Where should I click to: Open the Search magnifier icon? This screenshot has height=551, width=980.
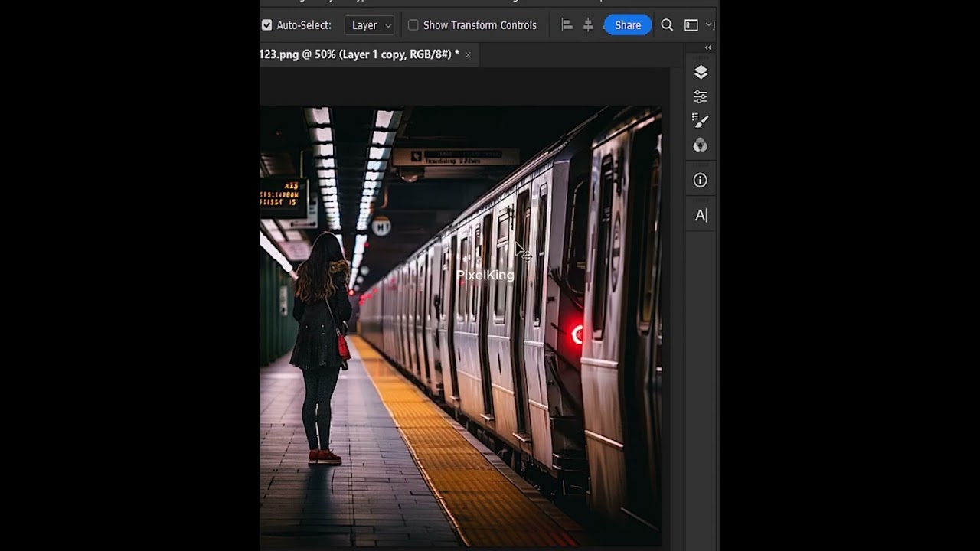tap(667, 25)
